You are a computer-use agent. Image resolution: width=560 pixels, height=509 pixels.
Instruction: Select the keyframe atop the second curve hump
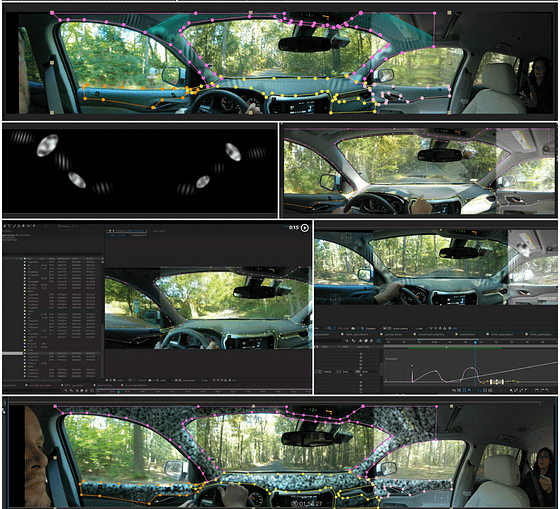click(x=471, y=368)
